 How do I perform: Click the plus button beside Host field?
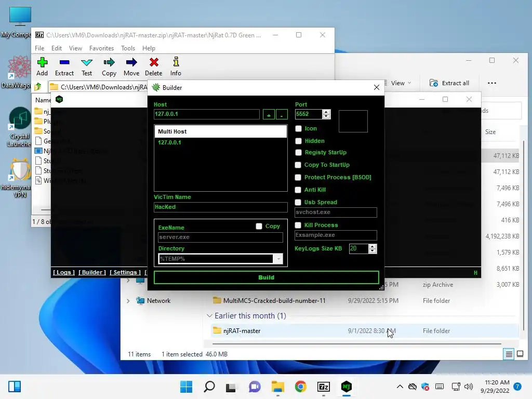point(269,115)
